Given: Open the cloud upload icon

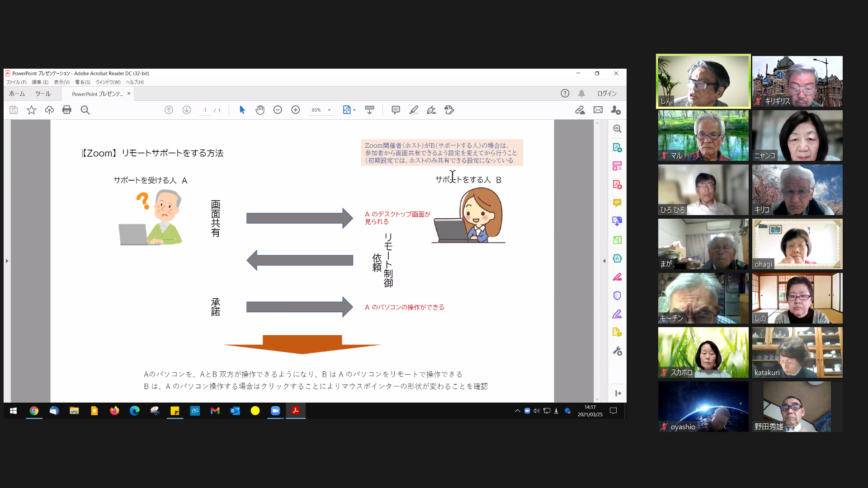Looking at the screenshot, I should click(x=49, y=110).
